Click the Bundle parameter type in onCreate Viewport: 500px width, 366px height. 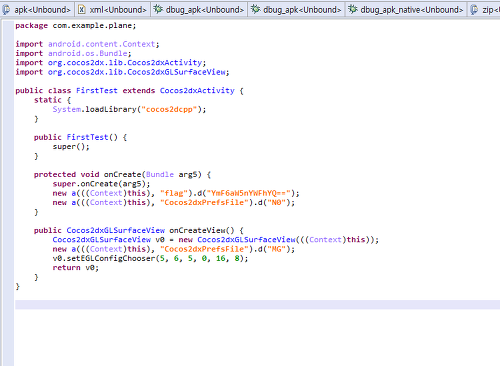160,175
